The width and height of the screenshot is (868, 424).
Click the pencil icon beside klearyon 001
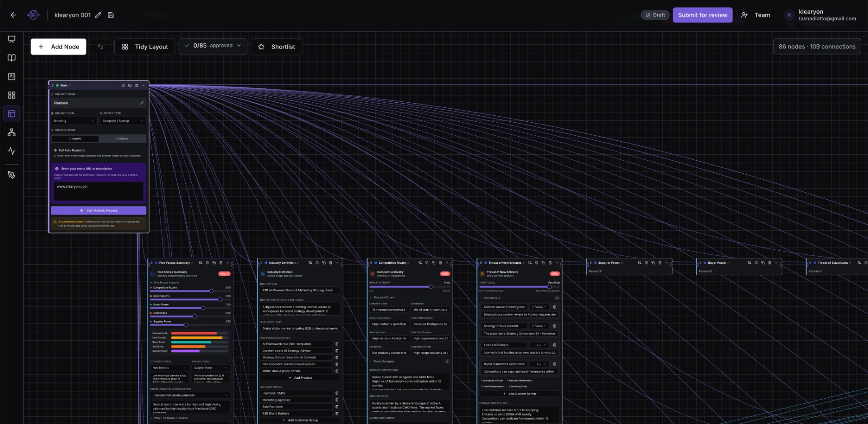98,15
